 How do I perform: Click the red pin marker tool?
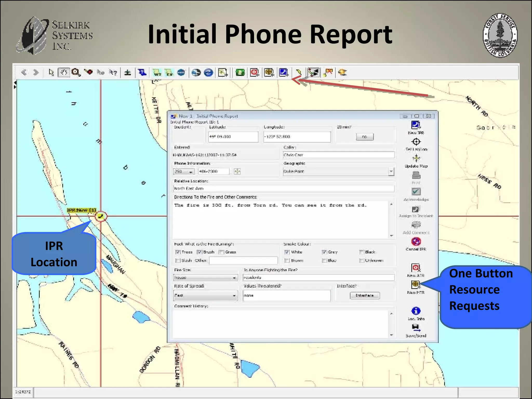(89, 72)
